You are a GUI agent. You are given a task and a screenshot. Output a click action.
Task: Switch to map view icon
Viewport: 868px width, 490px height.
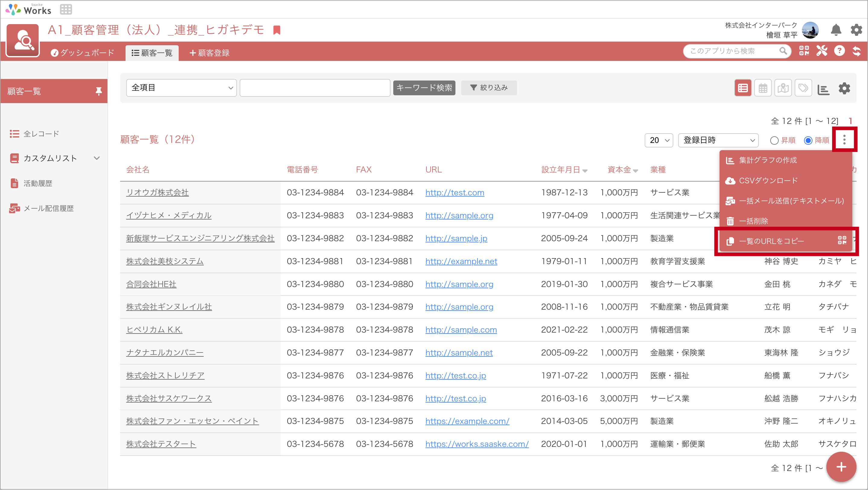[x=783, y=88]
